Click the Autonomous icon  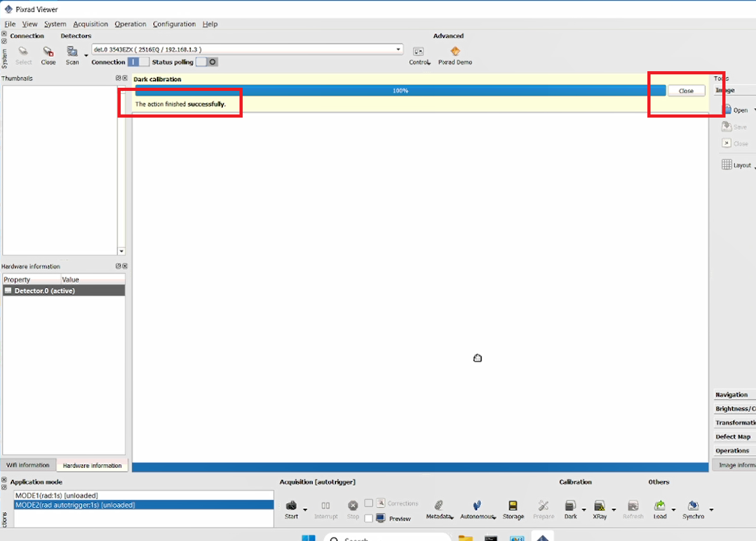pos(476,505)
